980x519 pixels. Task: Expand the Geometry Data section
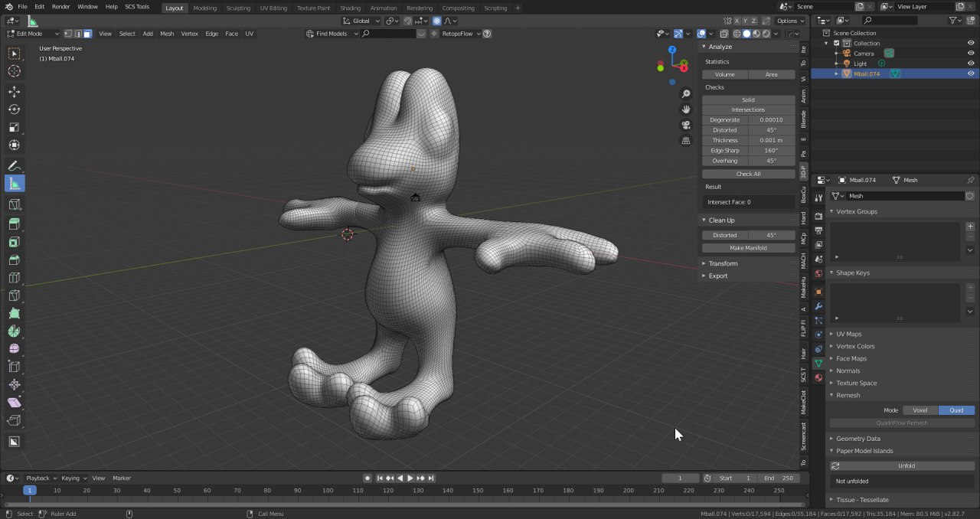click(857, 439)
